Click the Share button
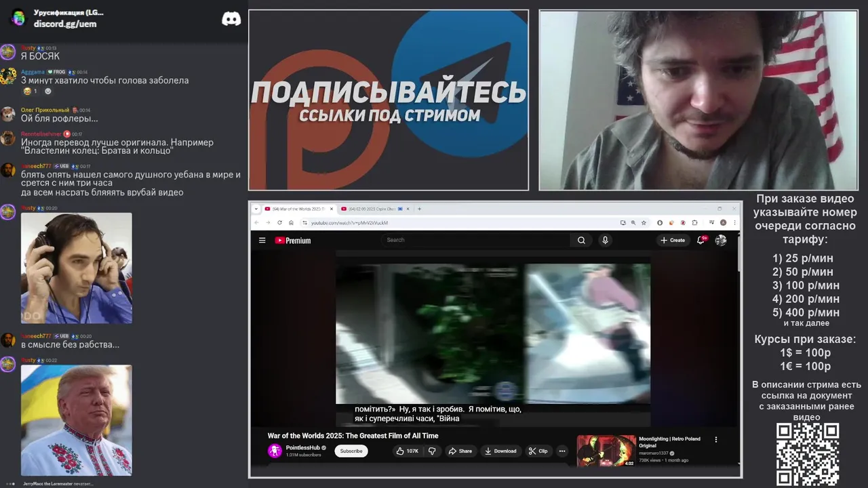Screen dimensions: 868x488 point(460,451)
